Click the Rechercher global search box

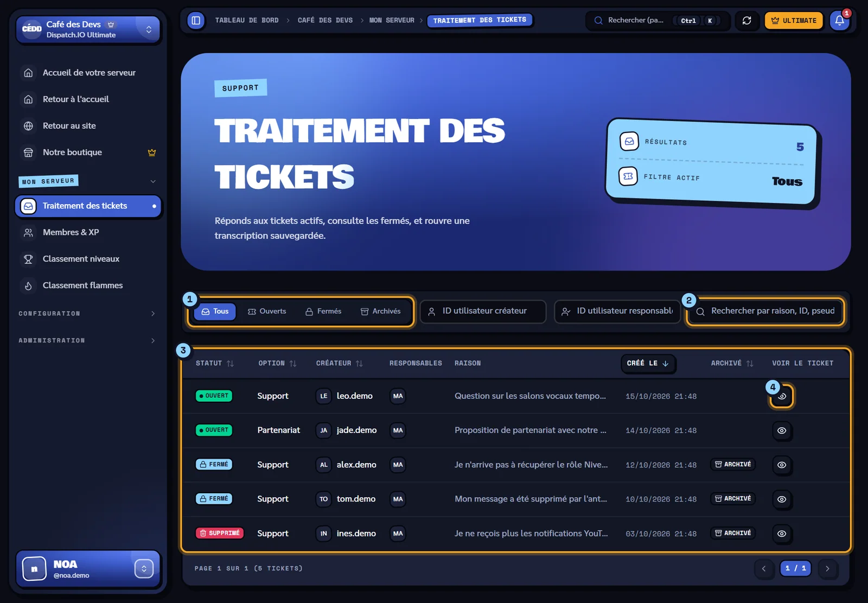pyautogui.click(x=658, y=21)
